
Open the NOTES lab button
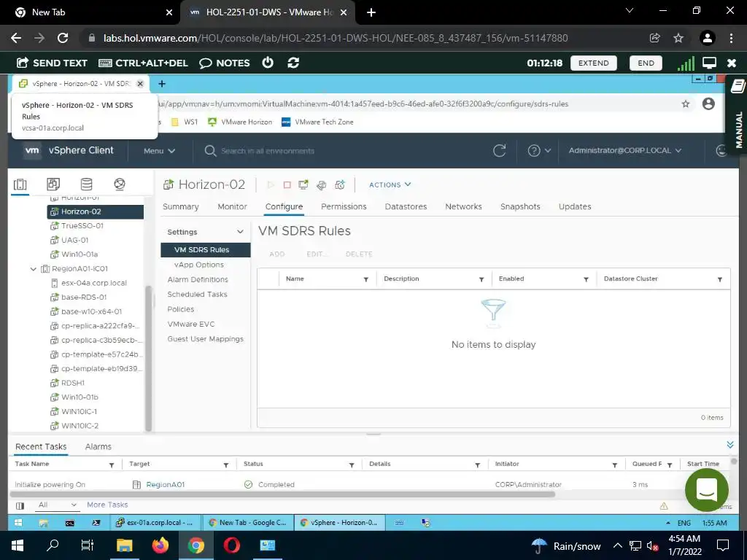pos(225,63)
